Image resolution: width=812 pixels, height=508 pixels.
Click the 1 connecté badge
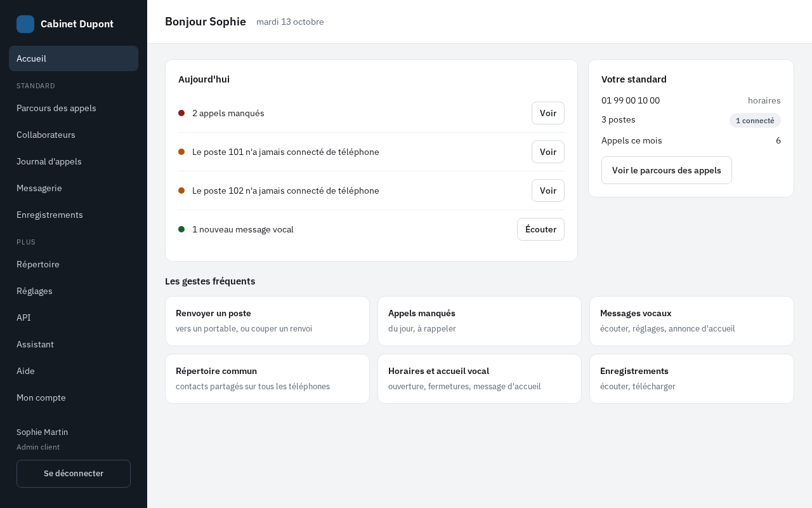pyautogui.click(x=755, y=121)
